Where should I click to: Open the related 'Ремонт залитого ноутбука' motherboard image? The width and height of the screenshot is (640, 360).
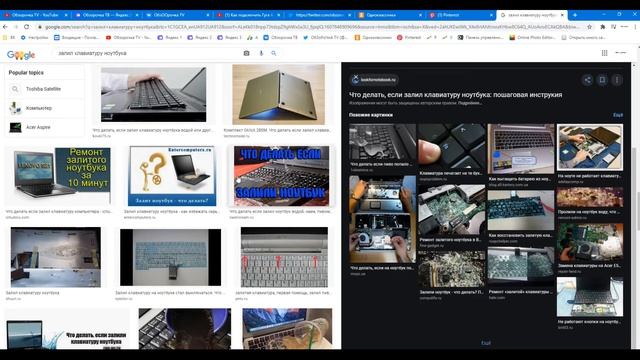(x=451, y=210)
